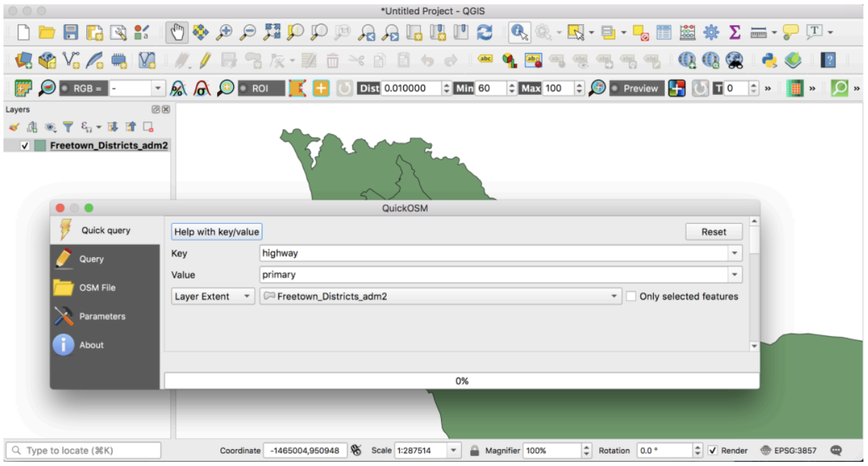Click the Filter Legend funnel icon
Image resolution: width=868 pixels, height=466 pixels.
pyautogui.click(x=68, y=127)
